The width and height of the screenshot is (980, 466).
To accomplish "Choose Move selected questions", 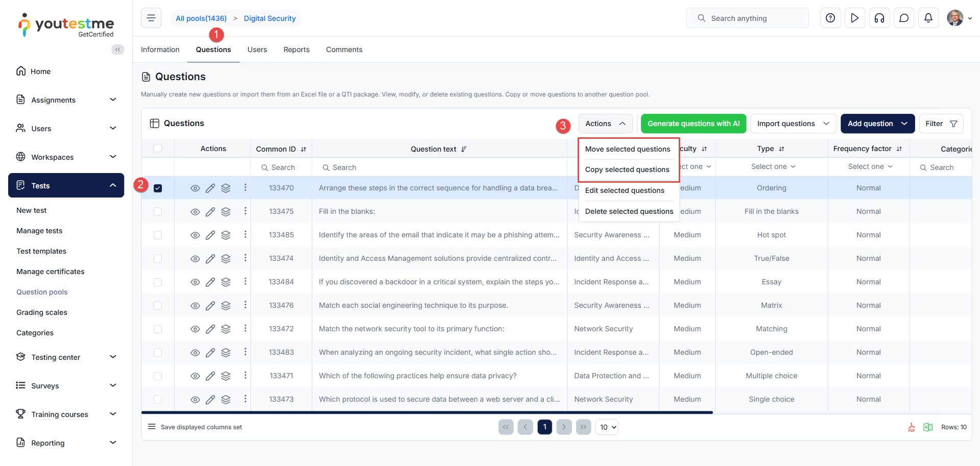I will 628,149.
